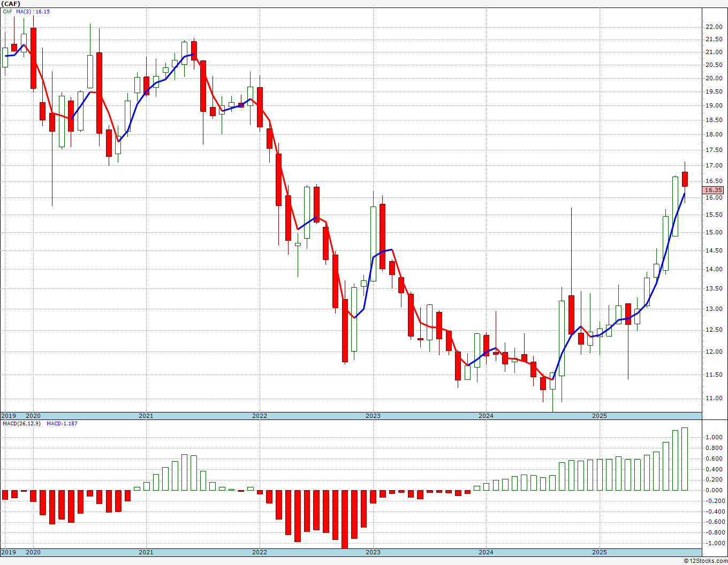Click the latest red candlestick beside 16.35

click(685, 179)
